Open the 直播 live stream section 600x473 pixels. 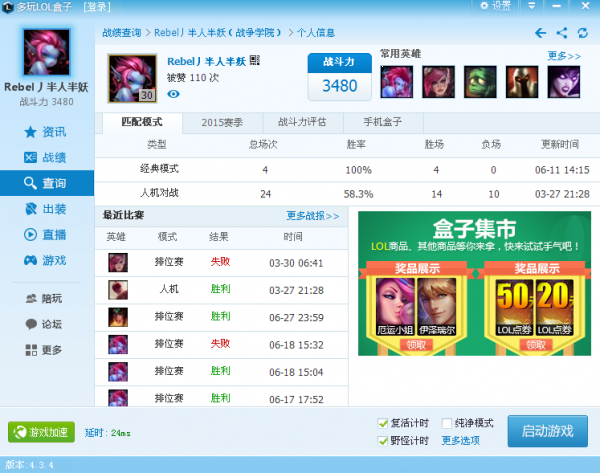(x=47, y=235)
